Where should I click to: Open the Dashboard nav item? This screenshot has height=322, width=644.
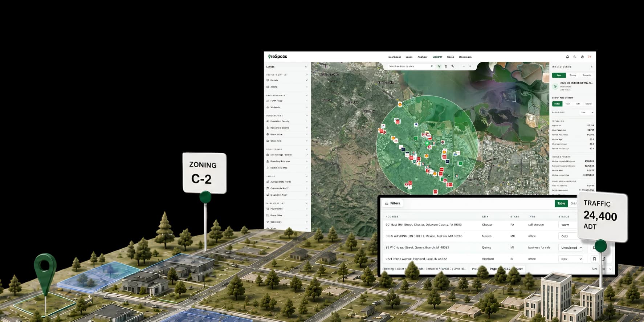[395, 57]
